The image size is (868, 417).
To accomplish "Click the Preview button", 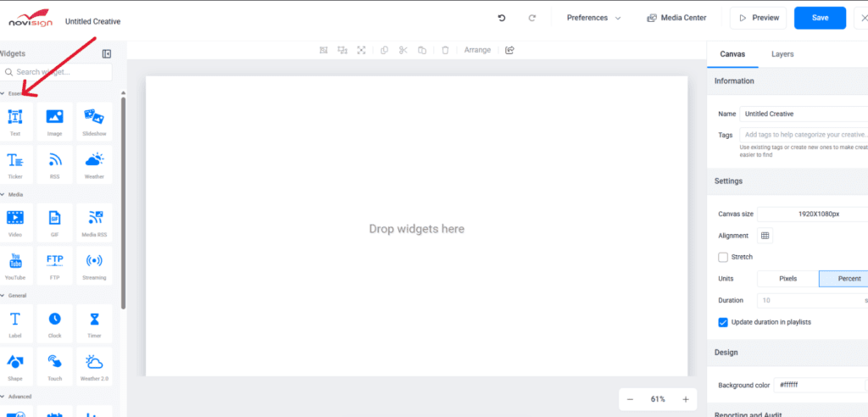I will tap(759, 18).
